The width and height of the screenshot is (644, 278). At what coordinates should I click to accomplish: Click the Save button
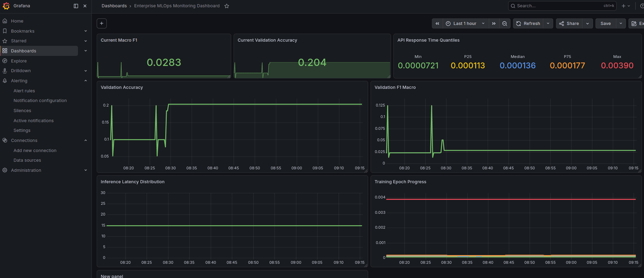606,24
